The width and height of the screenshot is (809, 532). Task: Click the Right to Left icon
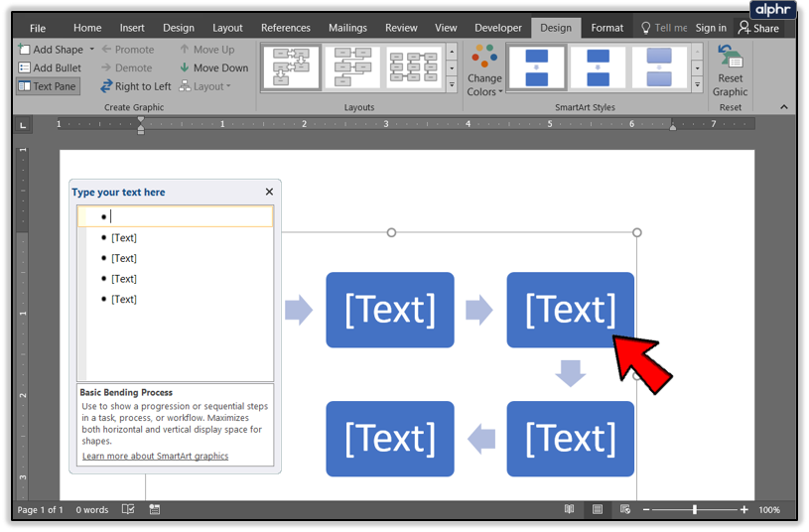(106, 86)
